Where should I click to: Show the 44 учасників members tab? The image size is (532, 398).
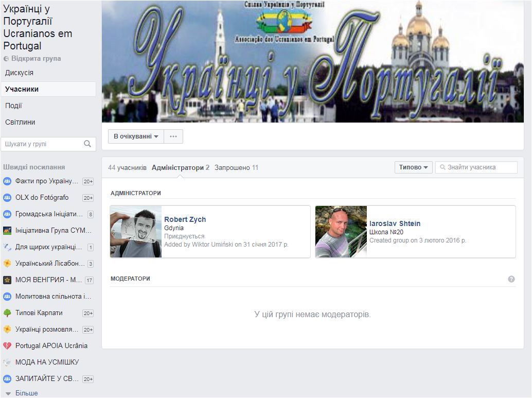tap(127, 168)
